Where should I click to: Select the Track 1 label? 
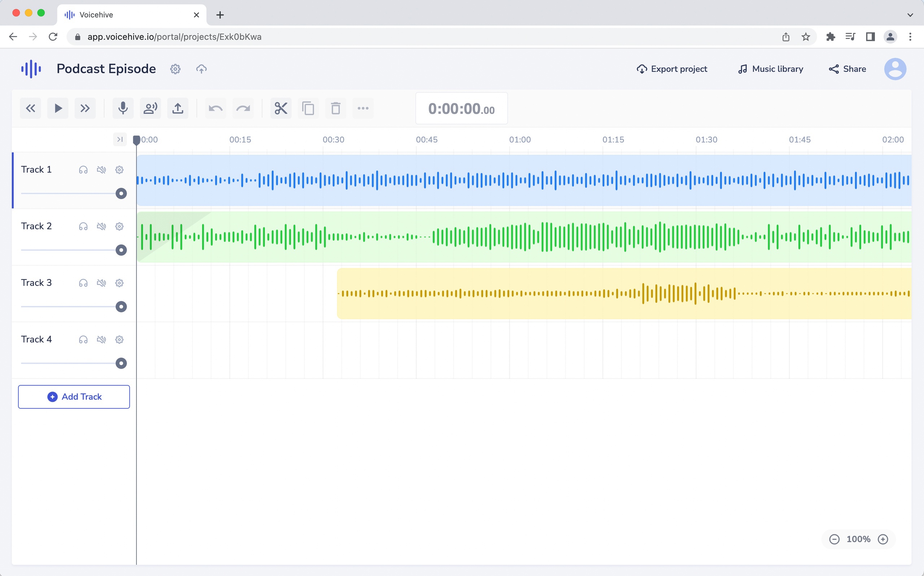click(x=36, y=169)
